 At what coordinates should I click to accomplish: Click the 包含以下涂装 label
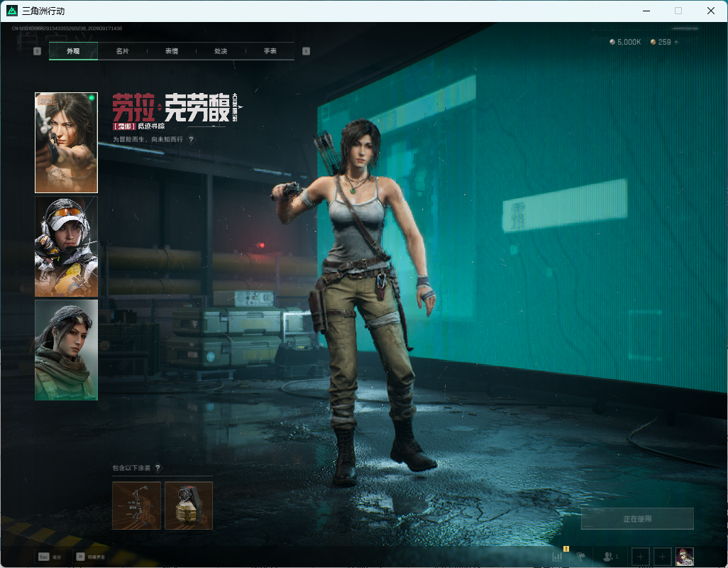click(x=131, y=468)
